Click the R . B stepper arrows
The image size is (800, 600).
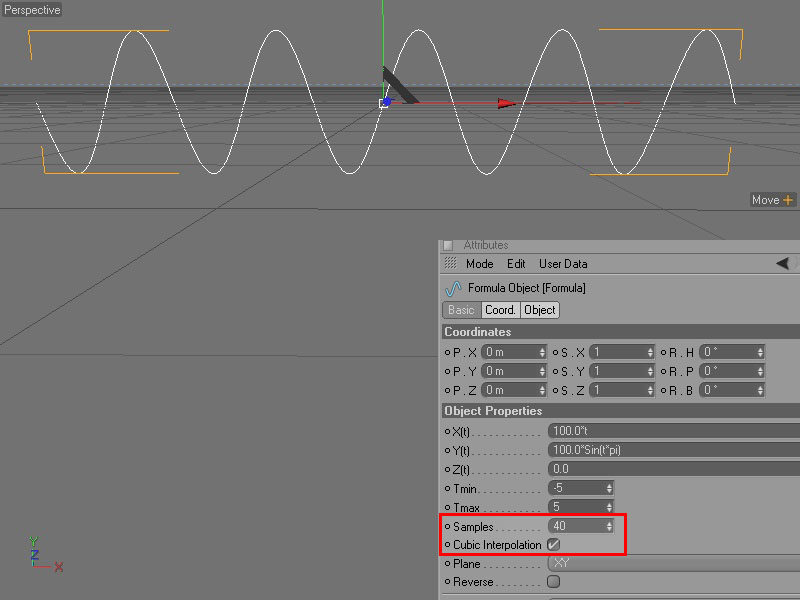760,390
